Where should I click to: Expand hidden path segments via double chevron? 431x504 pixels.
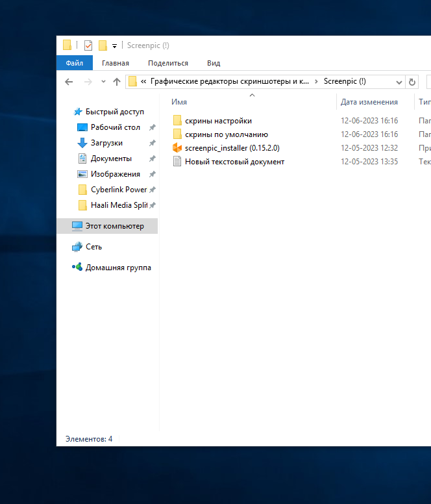[x=143, y=82]
